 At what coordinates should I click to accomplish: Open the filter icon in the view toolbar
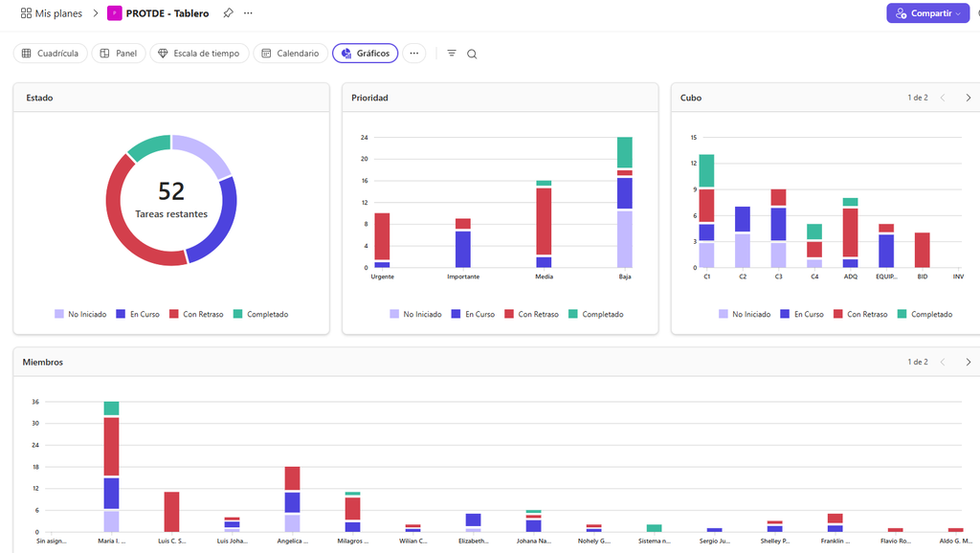(452, 54)
